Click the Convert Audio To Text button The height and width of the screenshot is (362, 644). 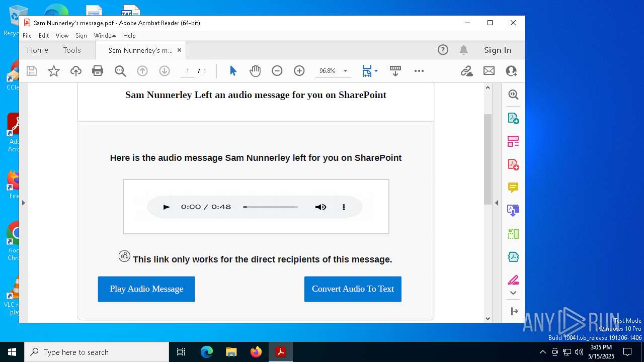(x=353, y=289)
